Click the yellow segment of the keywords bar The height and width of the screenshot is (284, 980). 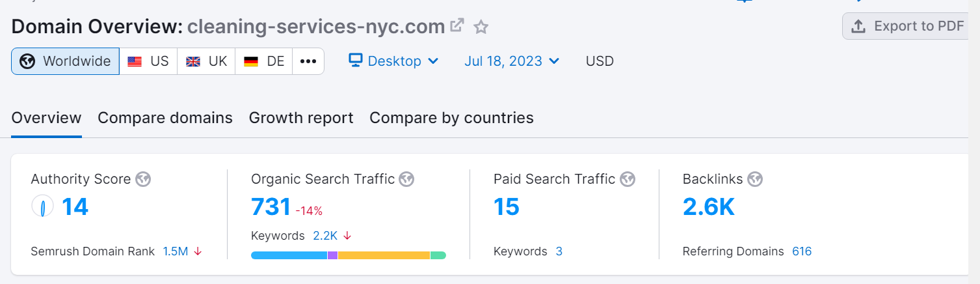pos(384,255)
